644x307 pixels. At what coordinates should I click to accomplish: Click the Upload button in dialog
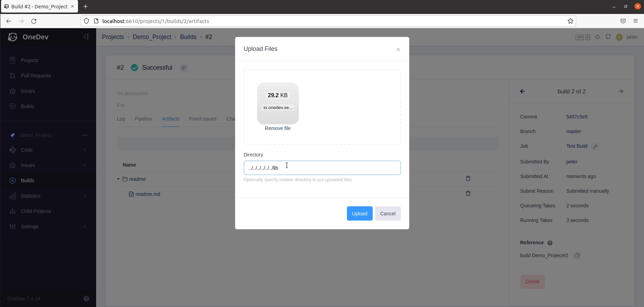click(x=359, y=214)
